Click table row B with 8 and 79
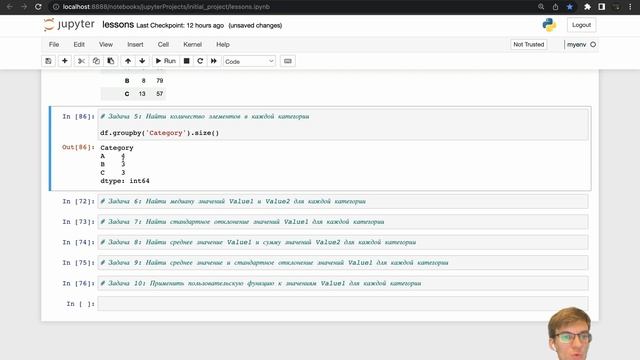The width and height of the screenshot is (640, 360). (x=133, y=81)
